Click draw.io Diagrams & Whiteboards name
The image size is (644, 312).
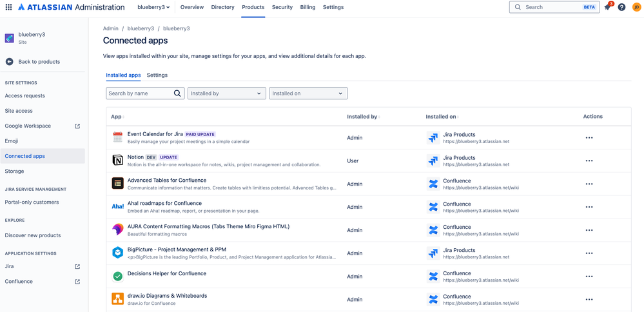167,296
